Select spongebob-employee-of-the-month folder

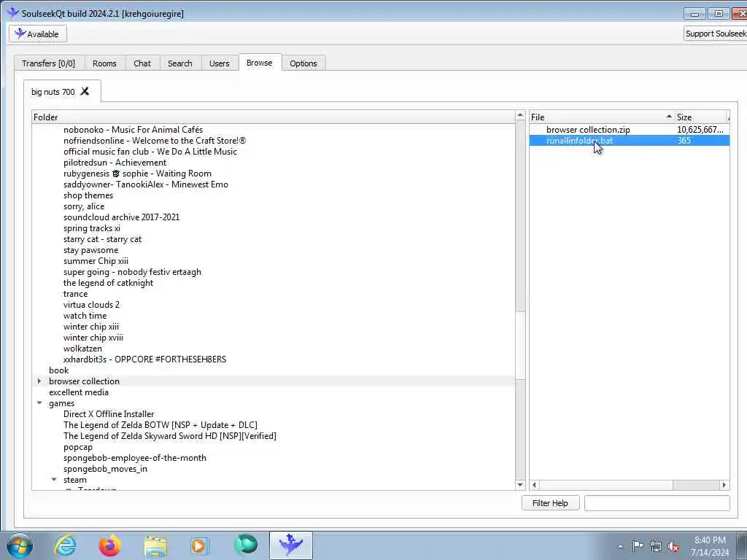pyautogui.click(x=135, y=458)
